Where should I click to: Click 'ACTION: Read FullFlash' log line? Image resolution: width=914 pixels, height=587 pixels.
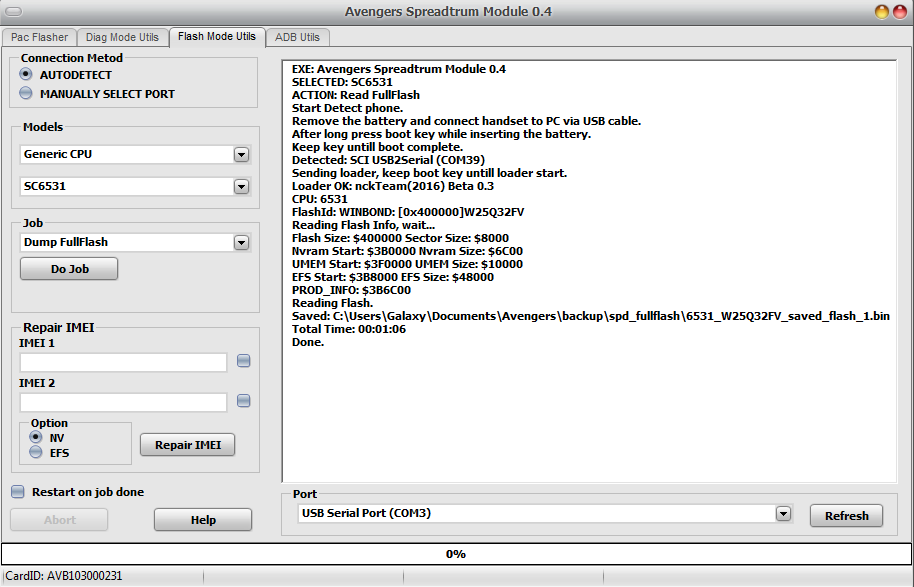coord(356,95)
